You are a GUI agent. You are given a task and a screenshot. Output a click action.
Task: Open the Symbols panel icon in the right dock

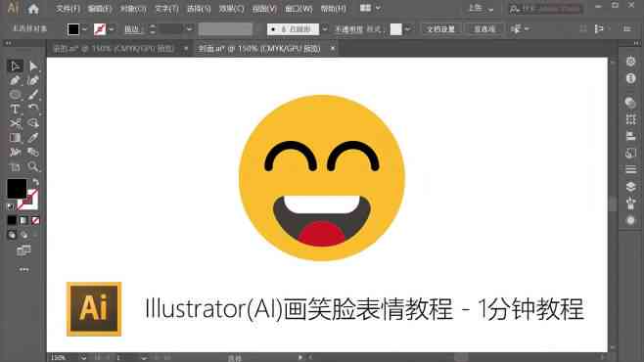631,204
